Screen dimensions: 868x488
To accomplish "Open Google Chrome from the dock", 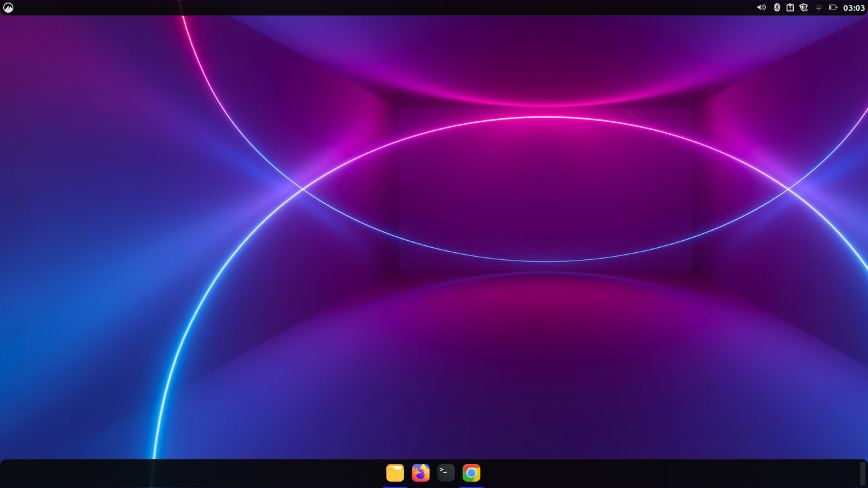I will click(471, 473).
